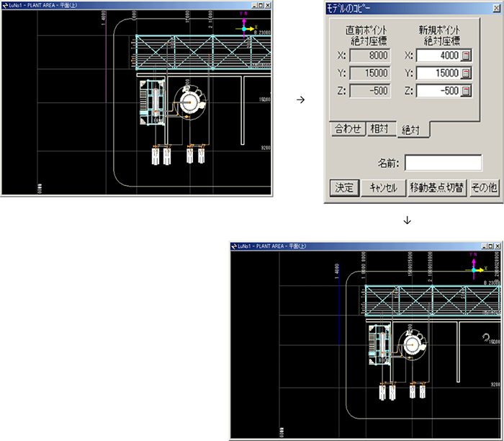Click the app icon in upper viewport title bar
Viewport: 504px width, 441px height.
(x=5, y=4)
